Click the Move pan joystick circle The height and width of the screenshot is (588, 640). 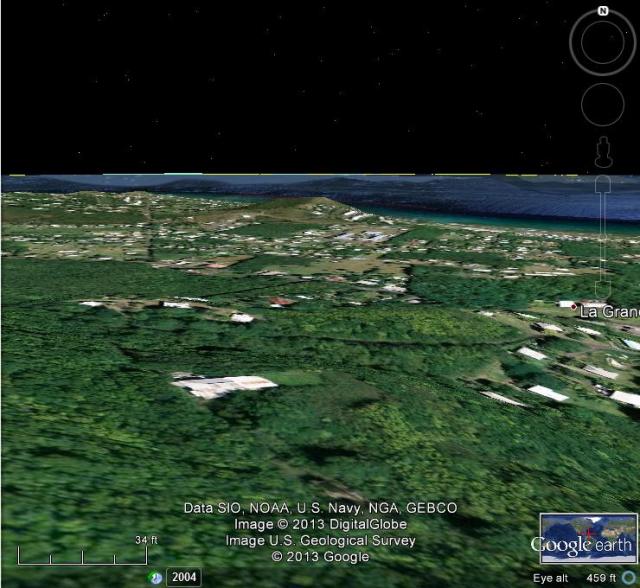[x=602, y=105]
